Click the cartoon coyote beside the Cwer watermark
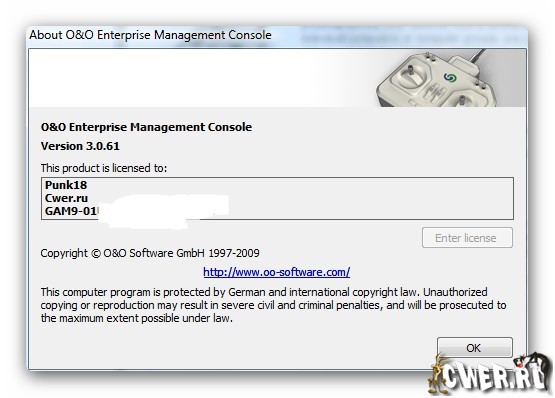The image size is (555, 398). [x=435, y=375]
